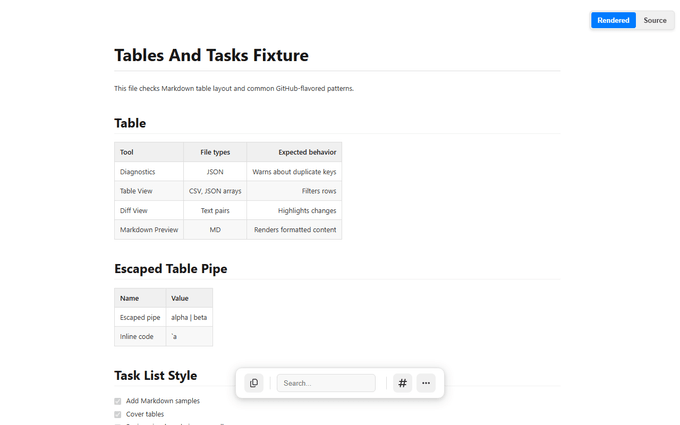Viewport: 680px width, 425px height.
Task: Click the Search input field
Action: pos(326,383)
